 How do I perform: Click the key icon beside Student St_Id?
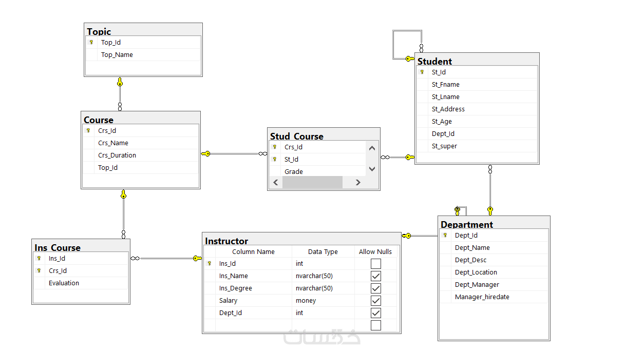click(x=422, y=72)
